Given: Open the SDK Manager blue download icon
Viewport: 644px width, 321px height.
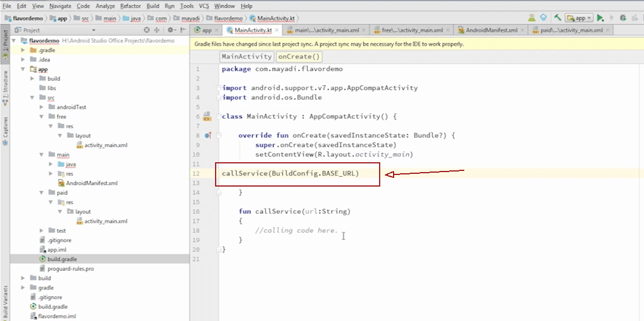Looking at the screenshot, I should point(544,18).
